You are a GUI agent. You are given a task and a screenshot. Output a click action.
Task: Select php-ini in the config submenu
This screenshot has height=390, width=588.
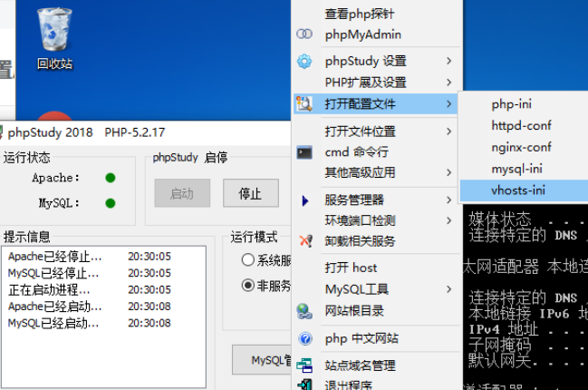(524, 104)
